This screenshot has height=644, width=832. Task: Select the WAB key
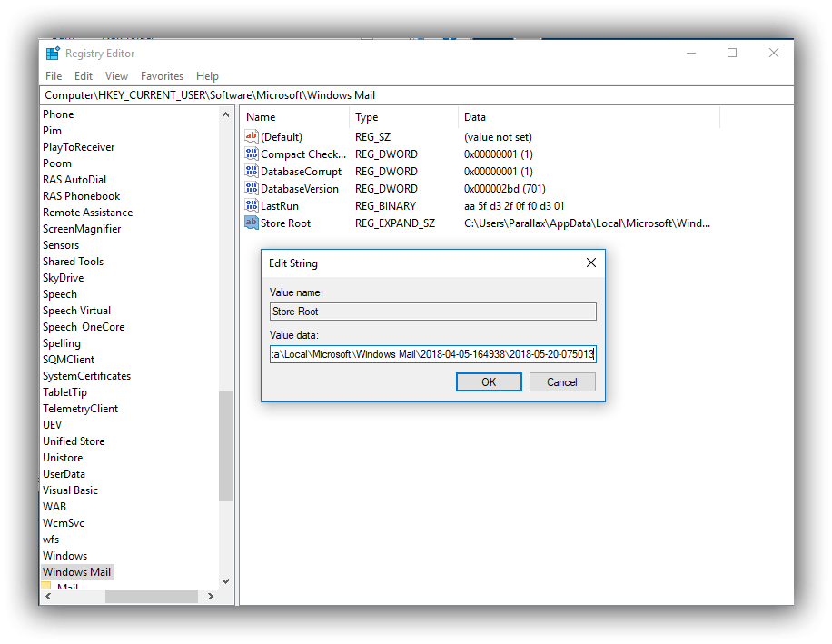coord(54,507)
